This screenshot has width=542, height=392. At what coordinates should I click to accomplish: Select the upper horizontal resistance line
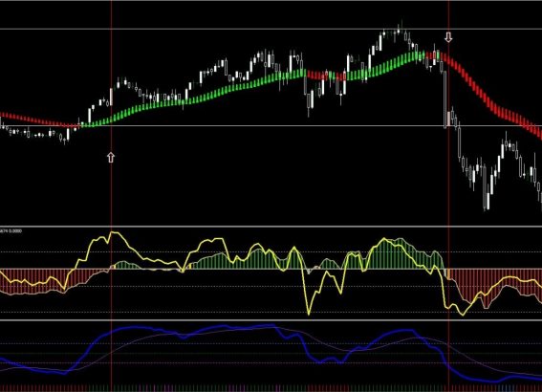(271, 29)
